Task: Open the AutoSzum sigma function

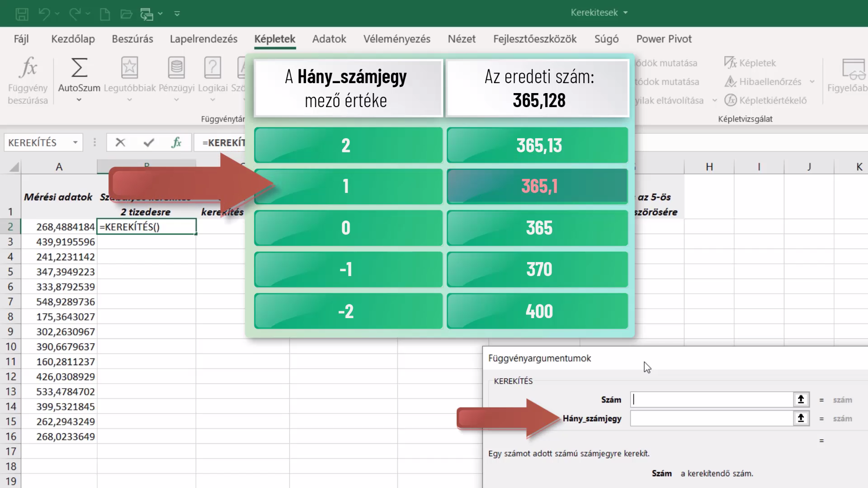Action: coord(79,68)
